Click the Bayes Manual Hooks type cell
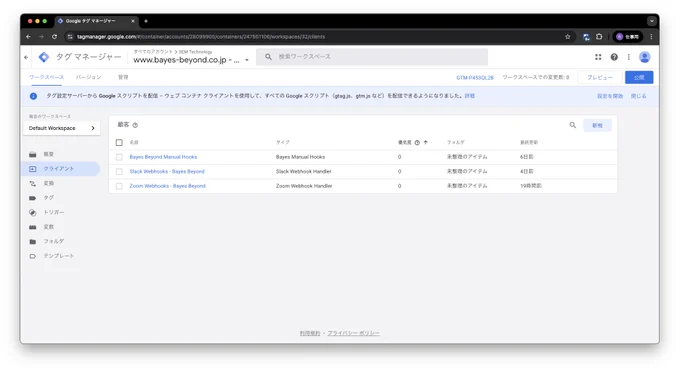Image resolution: width=680 pixels, height=371 pixels. coord(300,157)
